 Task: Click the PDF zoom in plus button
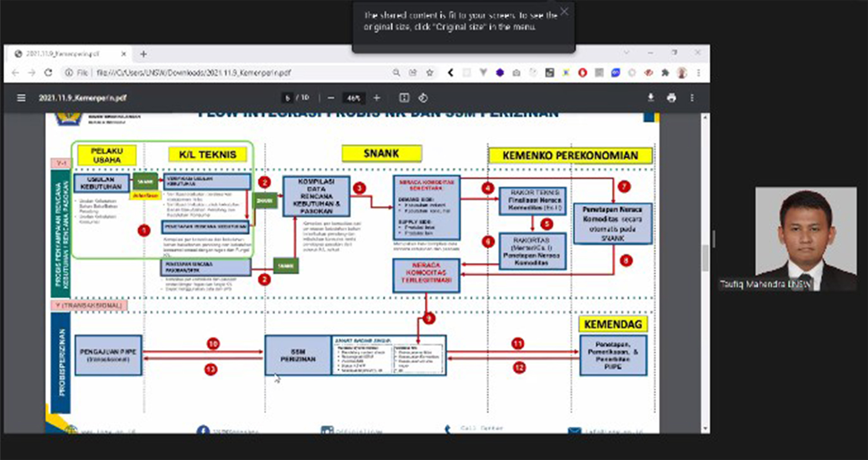coord(377,98)
